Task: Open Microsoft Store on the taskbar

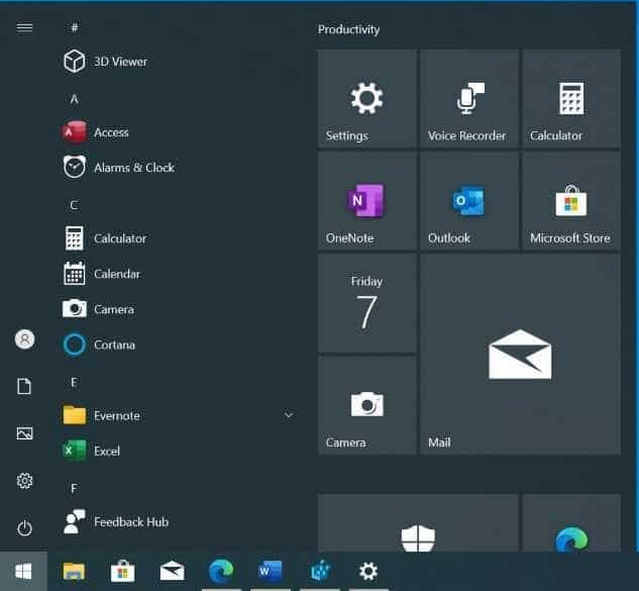Action: [123, 571]
